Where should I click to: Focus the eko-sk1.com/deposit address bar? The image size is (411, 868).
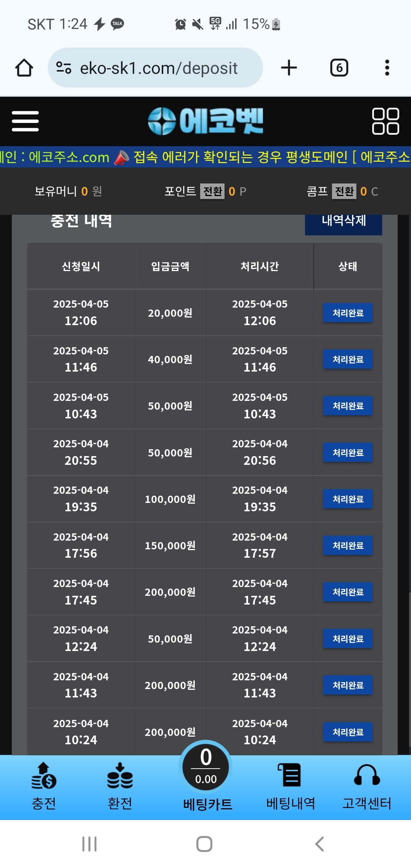[159, 68]
